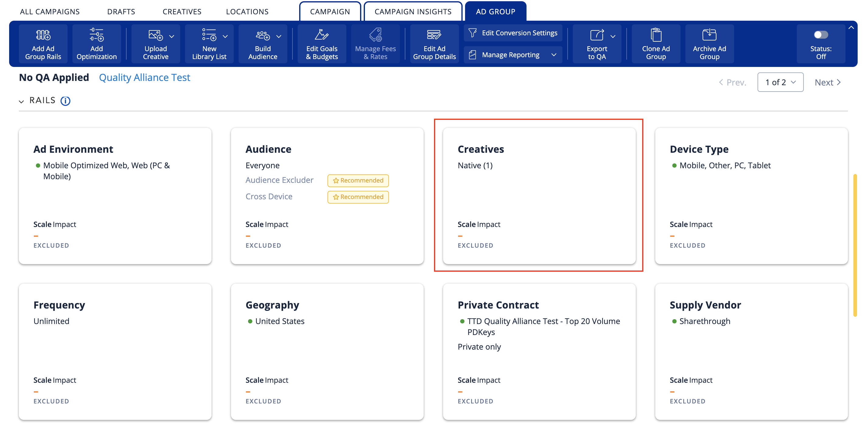
Task: Click star icon on Audience Excluder badge
Action: 336,180
